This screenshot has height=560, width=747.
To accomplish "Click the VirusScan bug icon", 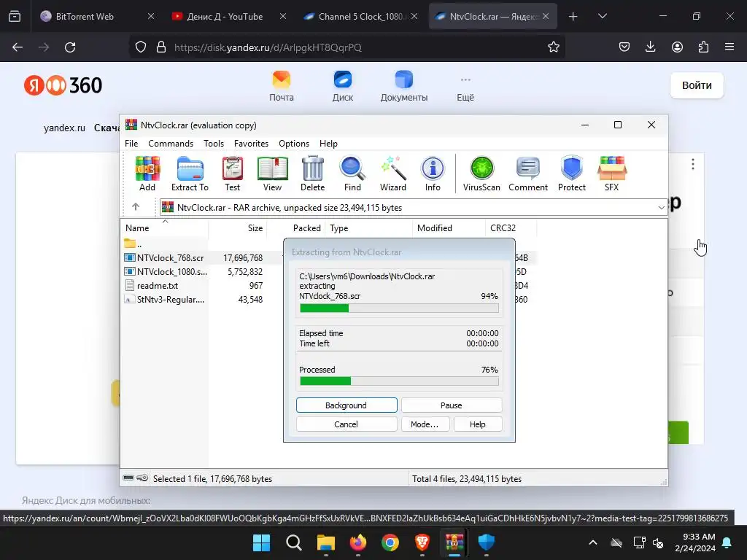I will (481, 174).
